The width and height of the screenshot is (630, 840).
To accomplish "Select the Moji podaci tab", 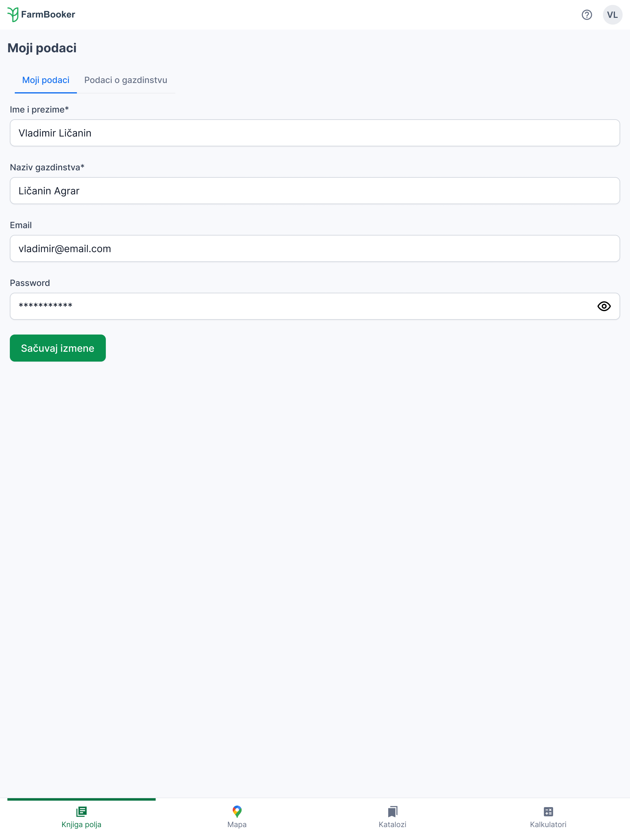I will tap(46, 80).
